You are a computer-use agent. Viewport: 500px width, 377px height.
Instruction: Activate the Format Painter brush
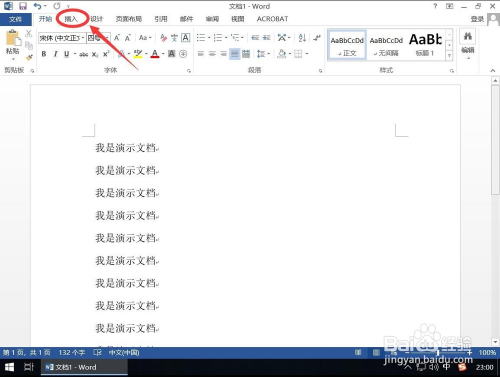point(29,57)
